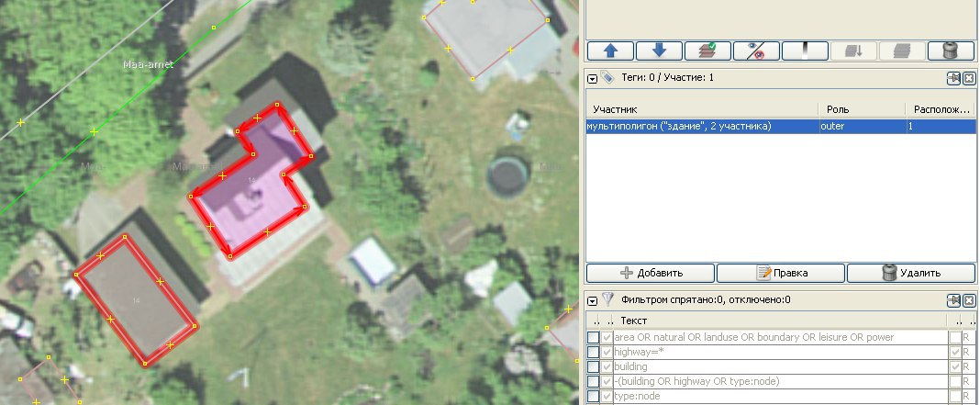Enable the building filter checkbox
980x405 pixels.
coord(593,366)
